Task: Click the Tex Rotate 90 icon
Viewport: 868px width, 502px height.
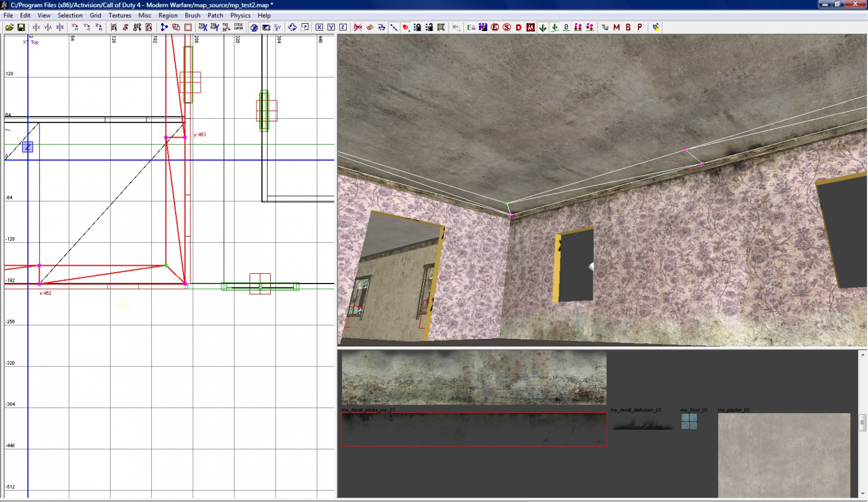Action: point(226,27)
